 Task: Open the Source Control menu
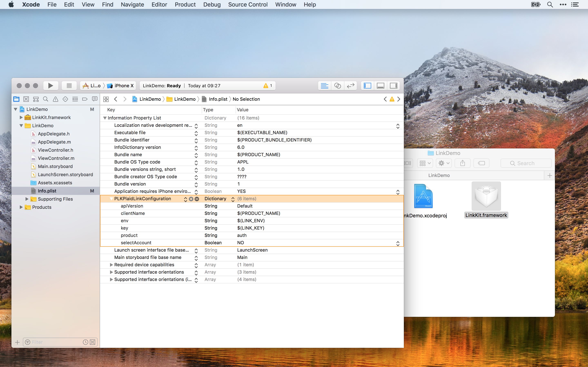(247, 4)
